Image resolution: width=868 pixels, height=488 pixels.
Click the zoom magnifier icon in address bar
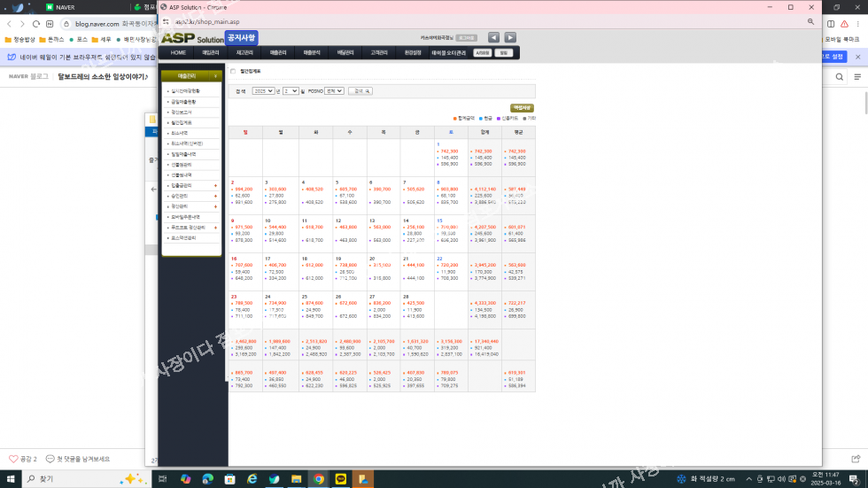click(810, 21)
